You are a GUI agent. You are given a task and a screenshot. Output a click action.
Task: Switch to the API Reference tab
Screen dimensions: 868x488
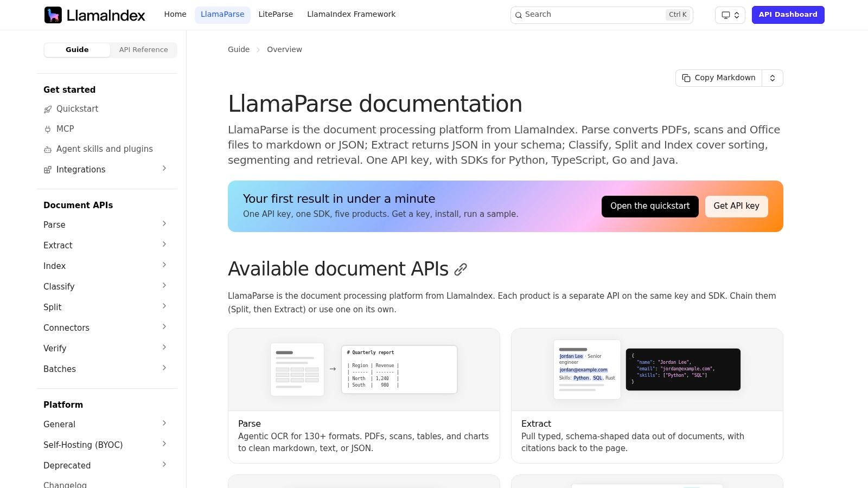pos(144,50)
